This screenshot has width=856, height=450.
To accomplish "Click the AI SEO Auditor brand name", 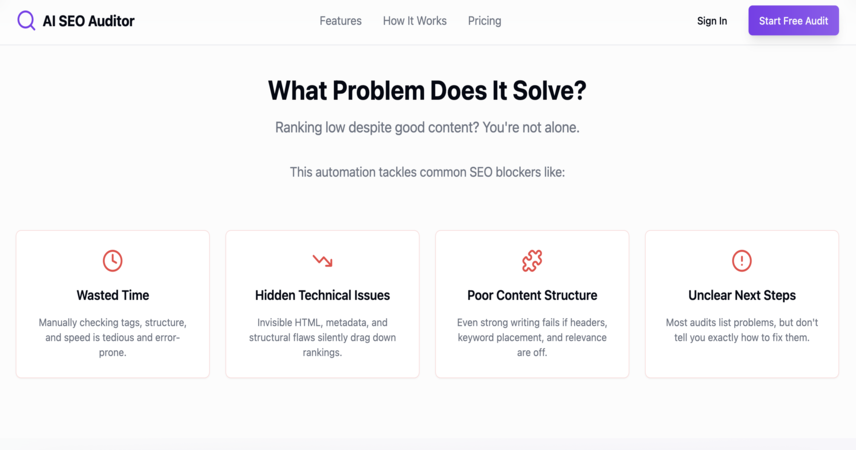I will [88, 21].
